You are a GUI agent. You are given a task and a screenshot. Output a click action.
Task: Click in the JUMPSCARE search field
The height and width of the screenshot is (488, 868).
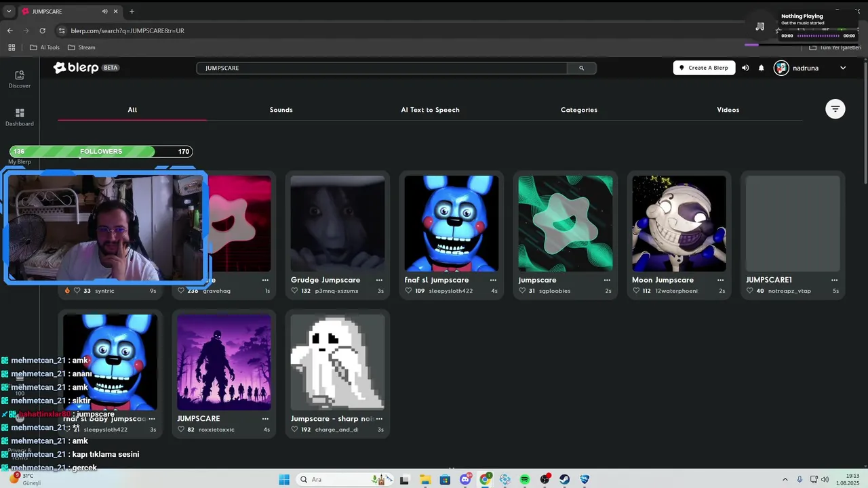(382, 68)
